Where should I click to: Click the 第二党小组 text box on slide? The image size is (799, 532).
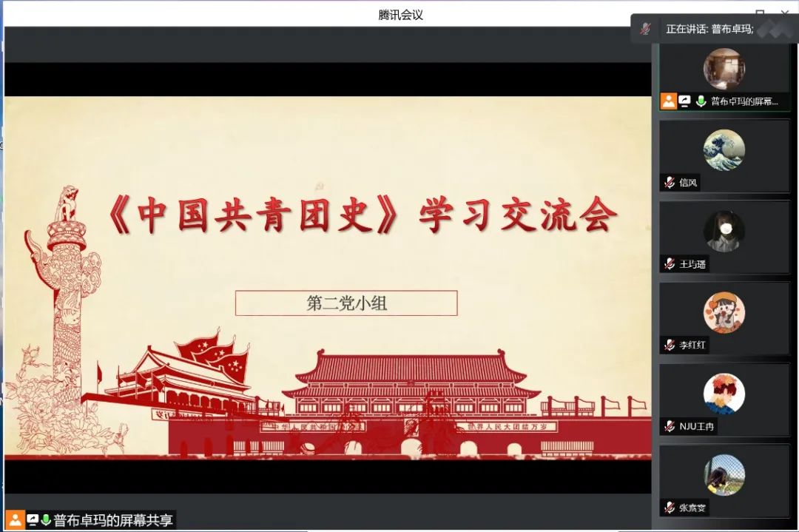(x=346, y=303)
